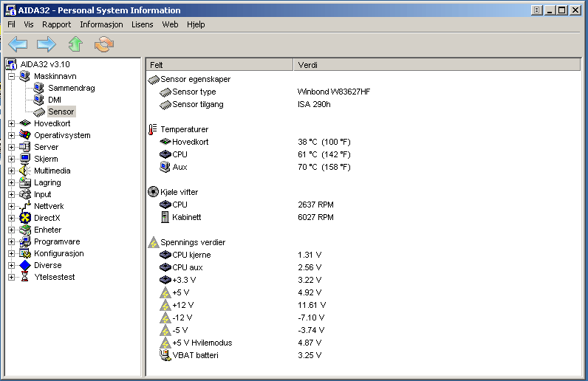Click the Skjerm monitor icon

(25, 159)
